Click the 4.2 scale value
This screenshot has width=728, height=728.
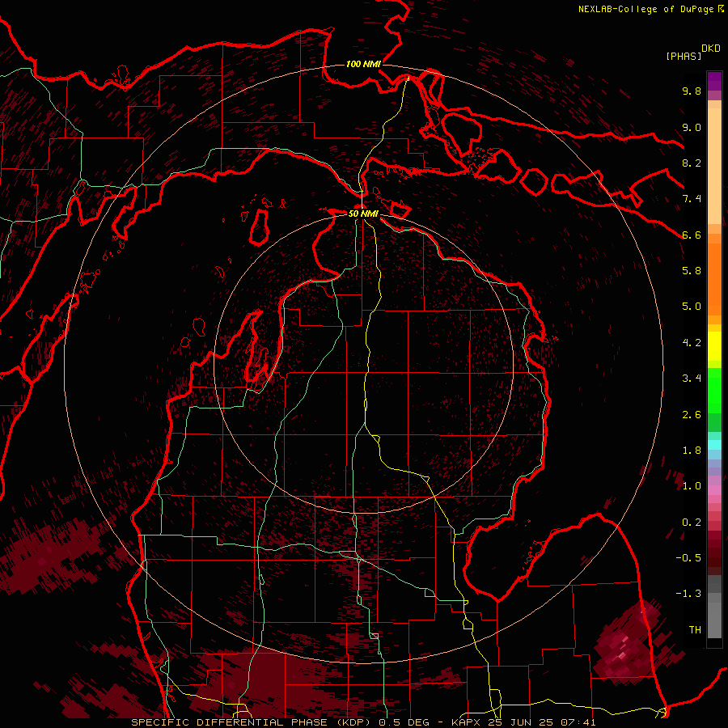coord(692,343)
